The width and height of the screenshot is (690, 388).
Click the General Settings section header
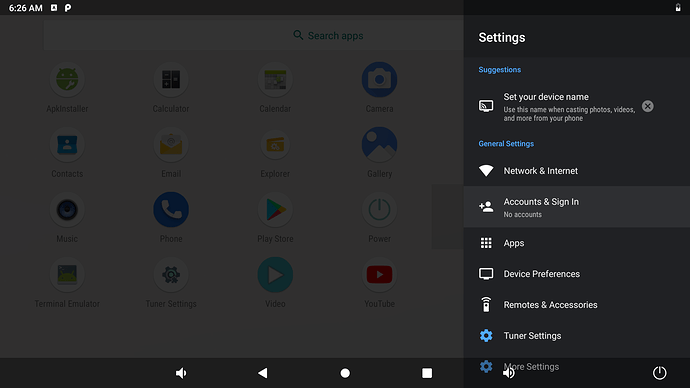coord(506,143)
